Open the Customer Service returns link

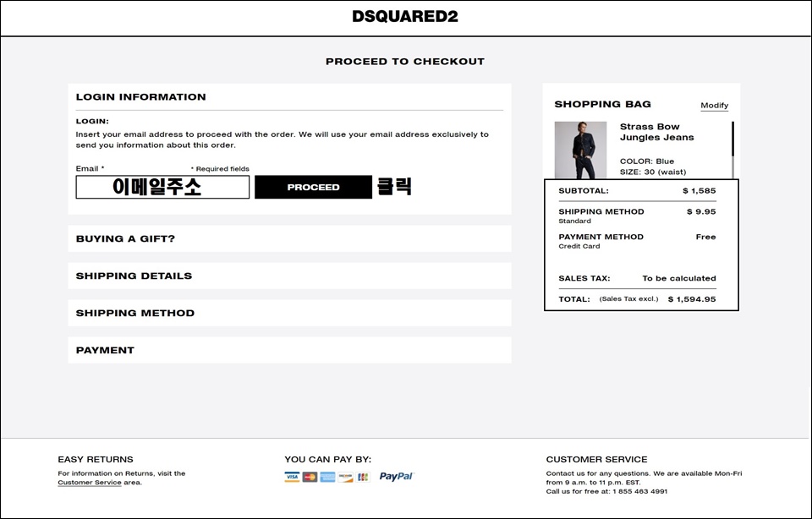[x=90, y=483]
